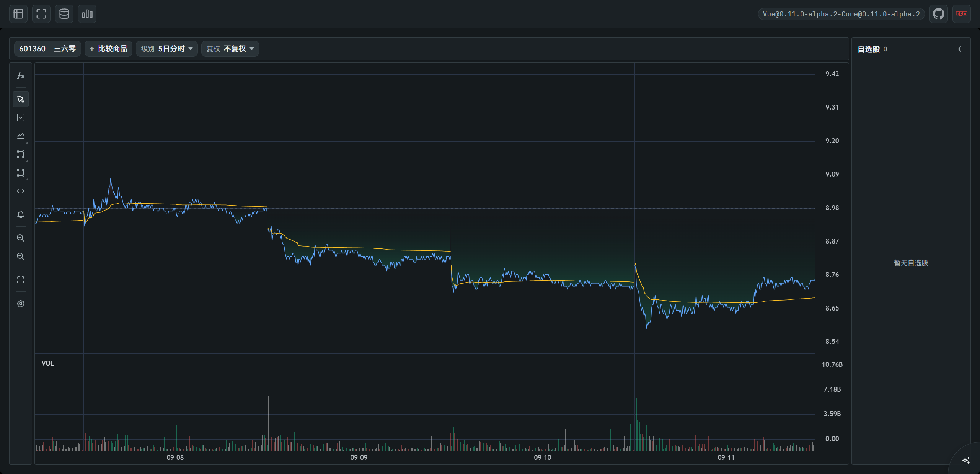Click 比较商品 compare button
The height and width of the screenshot is (474, 980).
coord(108,49)
